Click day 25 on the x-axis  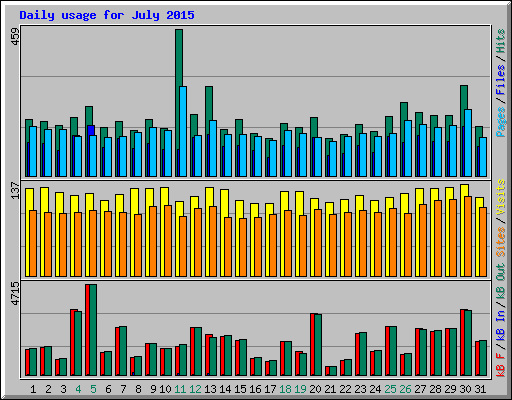pos(390,389)
